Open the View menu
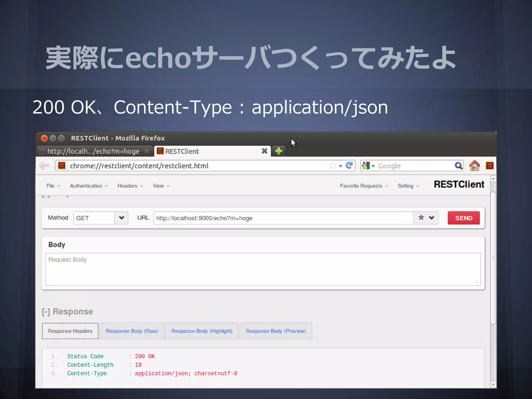 161,186
